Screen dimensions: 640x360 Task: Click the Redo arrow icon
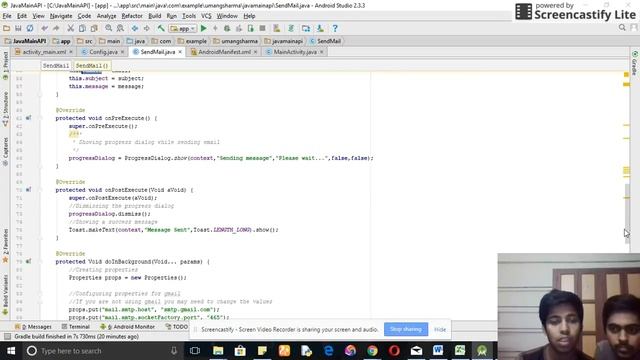tap(56, 29)
